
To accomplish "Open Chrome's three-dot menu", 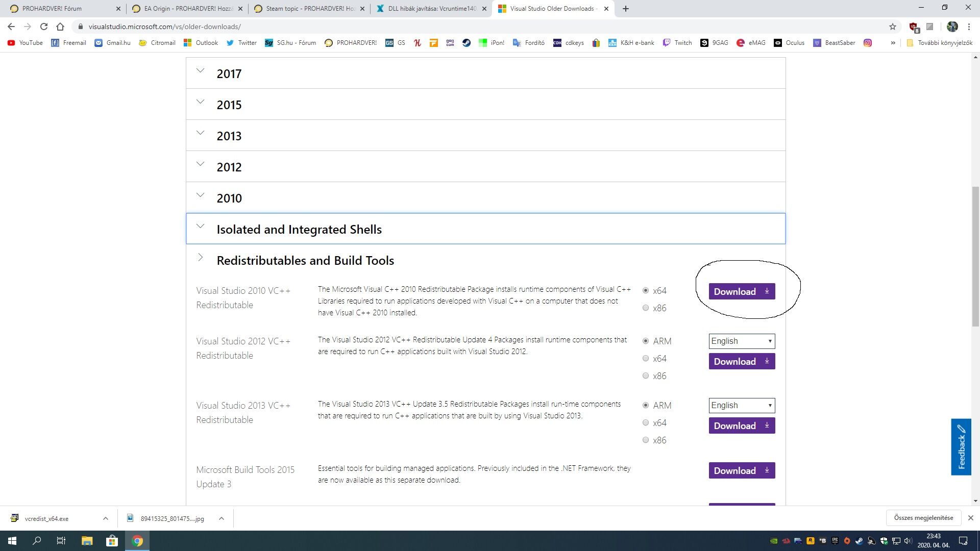I will click(x=969, y=27).
